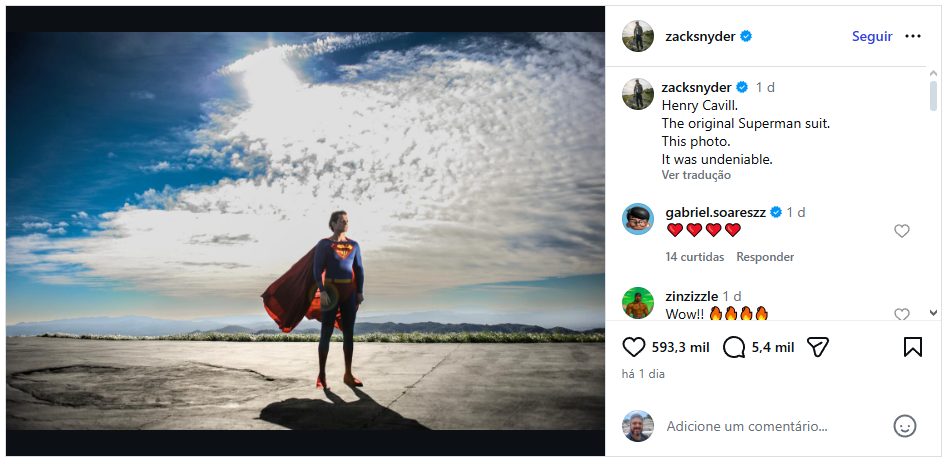Image resolution: width=948 pixels, height=475 pixels.
Task: Click the comments scrollbar down arrow
Action: [x=934, y=313]
